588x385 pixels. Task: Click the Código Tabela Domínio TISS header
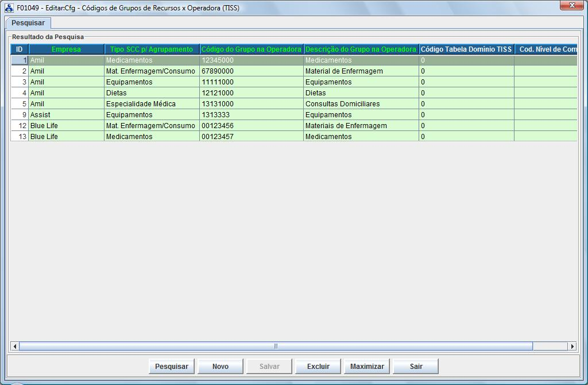coord(466,49)
